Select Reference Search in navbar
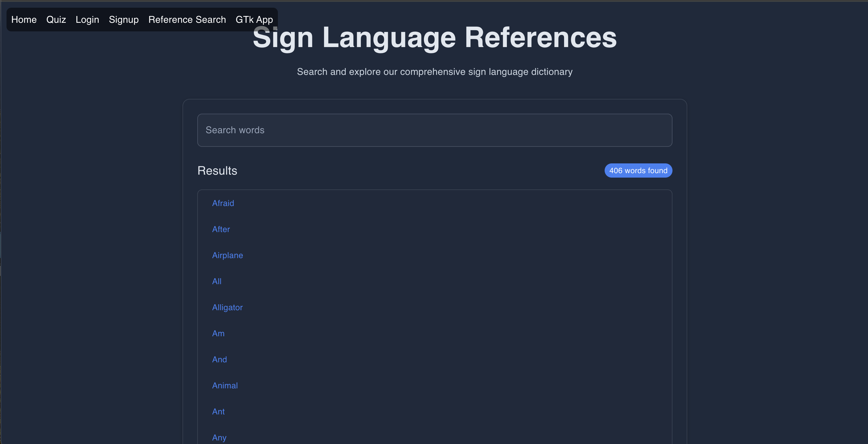Viewport: 868px width, 444px height. pyautogui.click(x=187, y=20)
